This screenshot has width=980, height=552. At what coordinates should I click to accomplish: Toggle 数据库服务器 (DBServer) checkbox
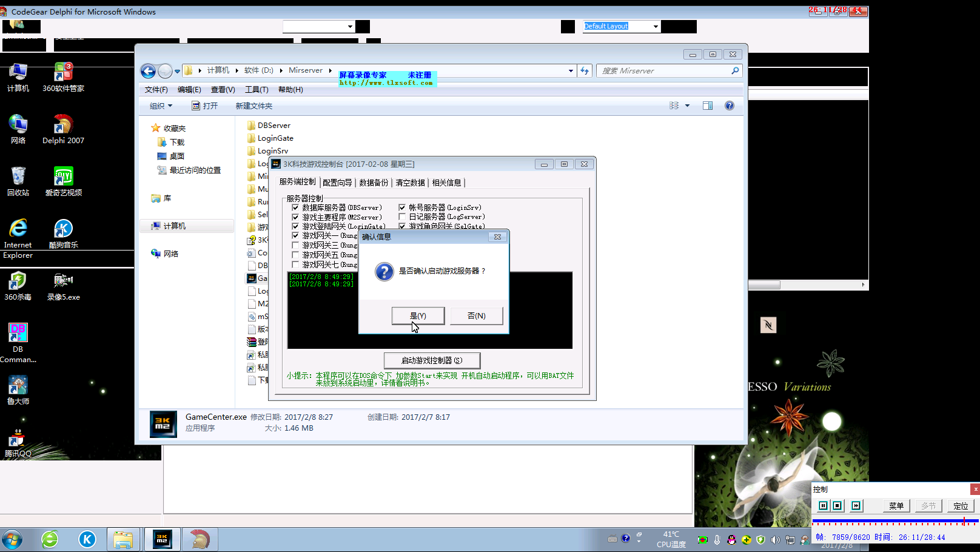295,207
